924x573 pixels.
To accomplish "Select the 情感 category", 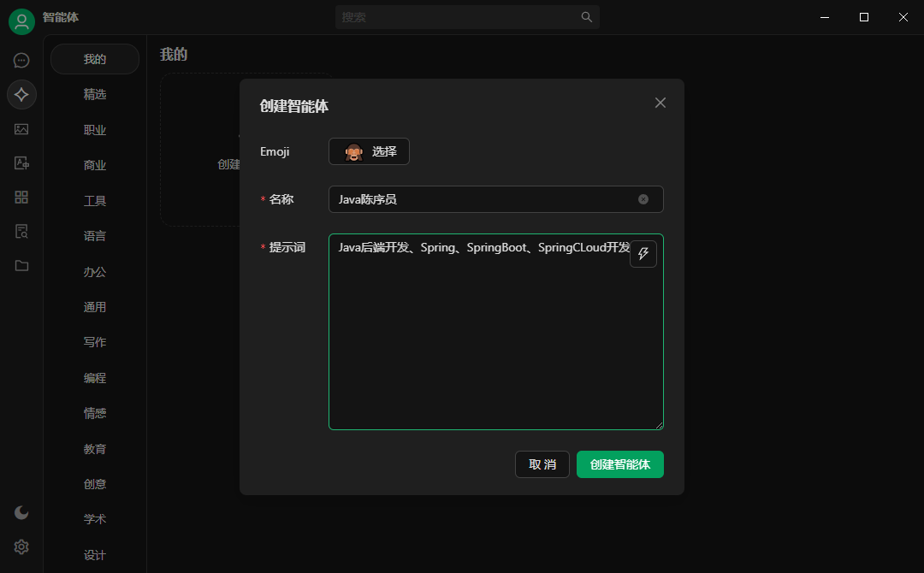I will pyautogui.click(x=95, y=413).
